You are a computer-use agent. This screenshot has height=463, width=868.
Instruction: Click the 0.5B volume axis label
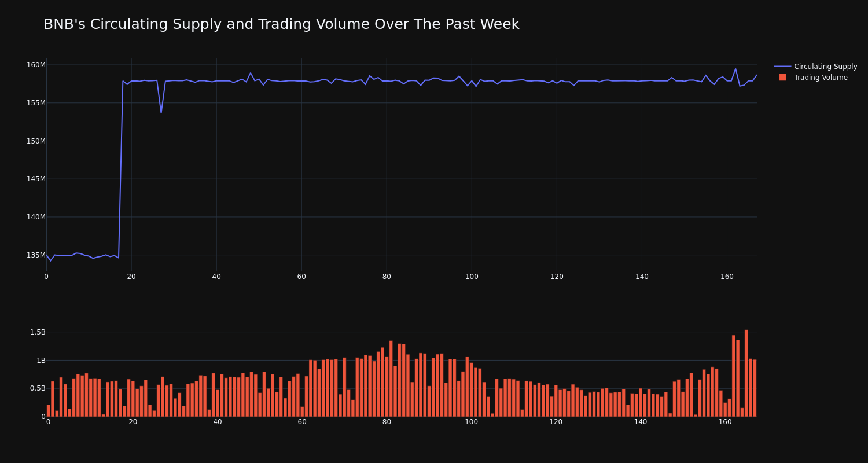(x=37, y=388)
